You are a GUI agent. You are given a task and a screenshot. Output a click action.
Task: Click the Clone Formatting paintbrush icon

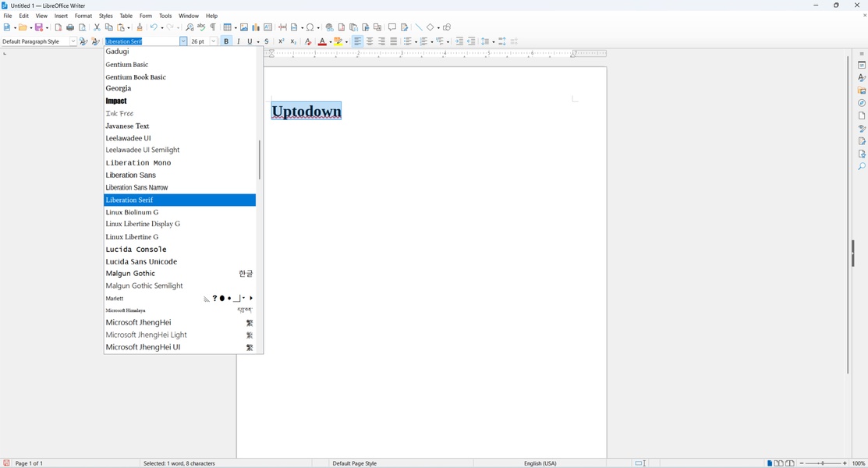pyautogui.click(x=140, y=27)
